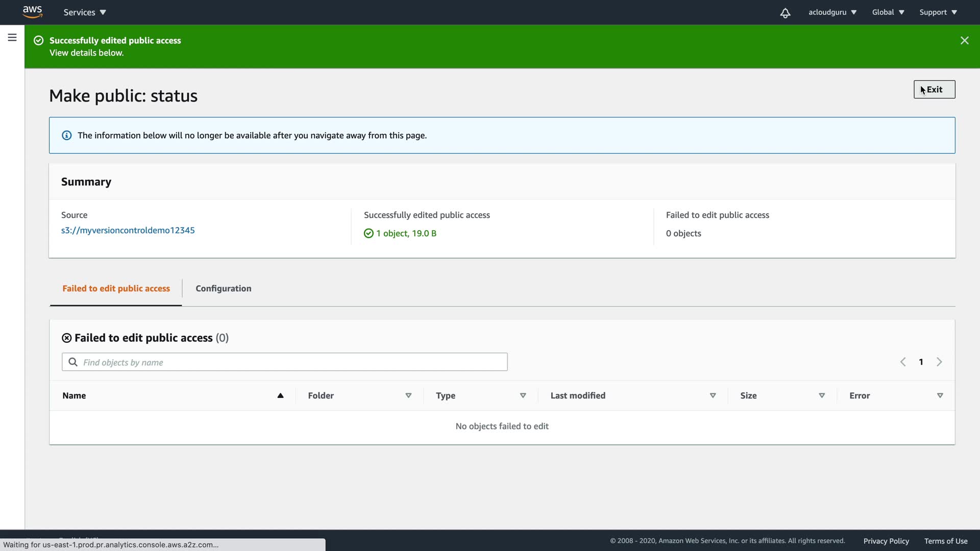Click the info icon in blue notice

pyautogui.click(x=66, y=135)
